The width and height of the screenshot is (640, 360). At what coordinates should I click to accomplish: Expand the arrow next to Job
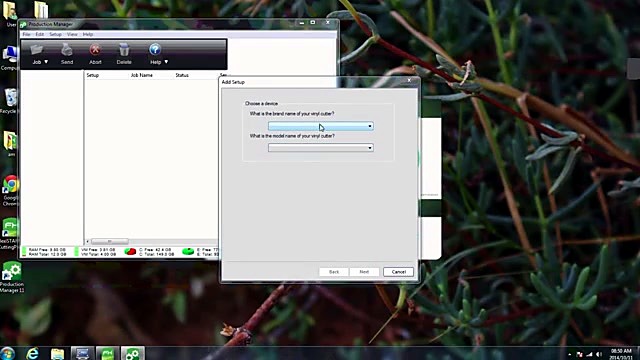(x=46, y=62)
